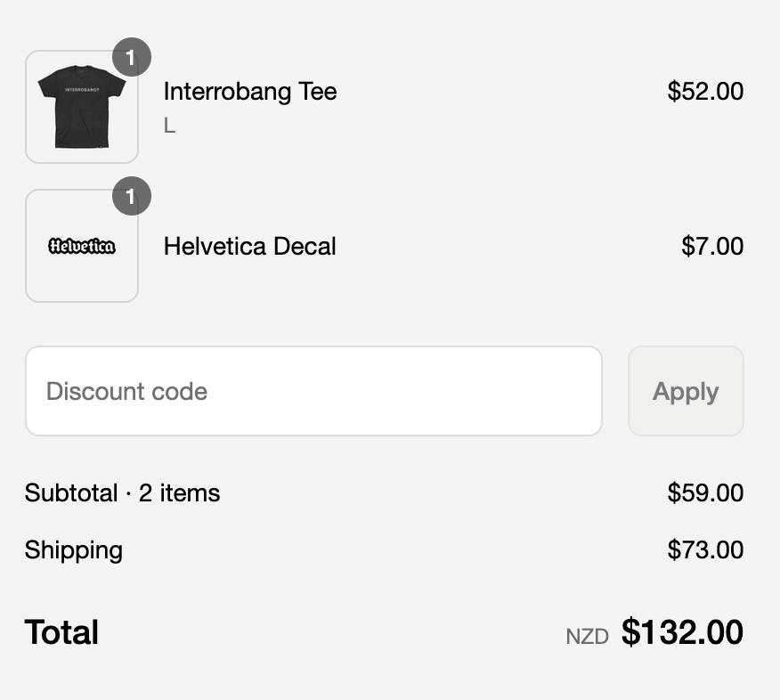This screenshot has width=780, height=700.
Task: Click the NZD currency indicator
Action: [588, 636]
